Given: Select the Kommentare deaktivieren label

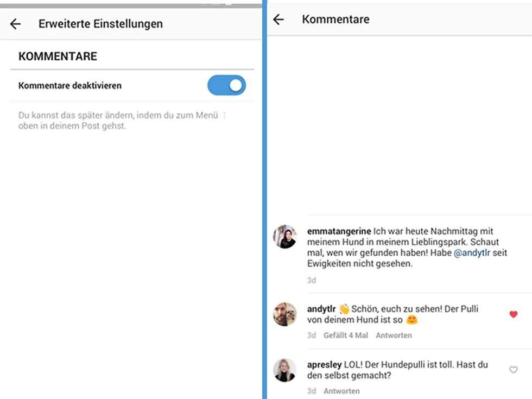Looking at the screenshot, I should point(70,86).
